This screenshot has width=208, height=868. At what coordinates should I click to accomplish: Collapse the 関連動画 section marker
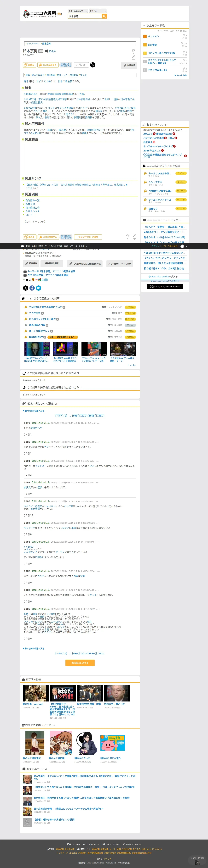coord(23,139)
